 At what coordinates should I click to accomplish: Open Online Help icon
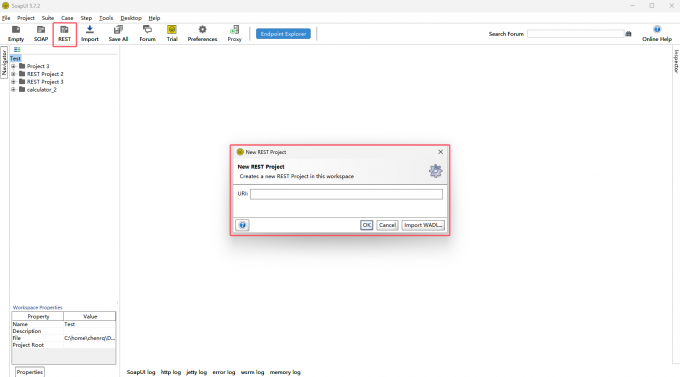657,33
